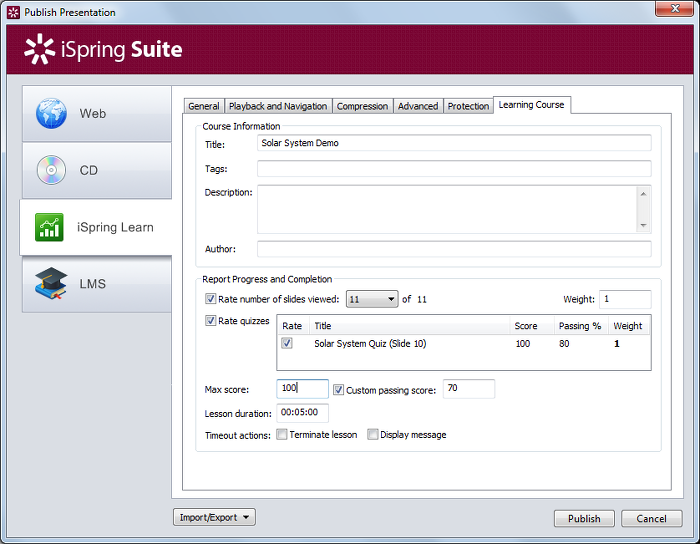Click the Tags input field
The height and width of the screenshot is (544, 700).
point(454,168)
